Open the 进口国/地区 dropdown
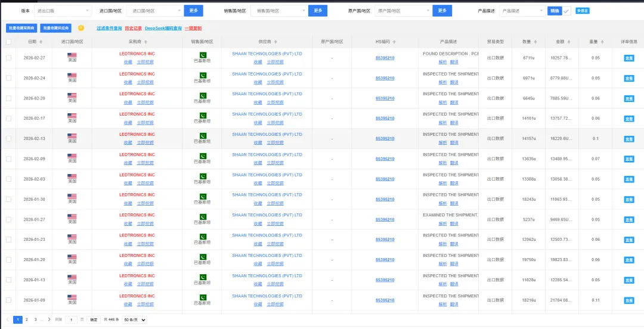Viewport: 644px width, 329px height. pos(154,11)
